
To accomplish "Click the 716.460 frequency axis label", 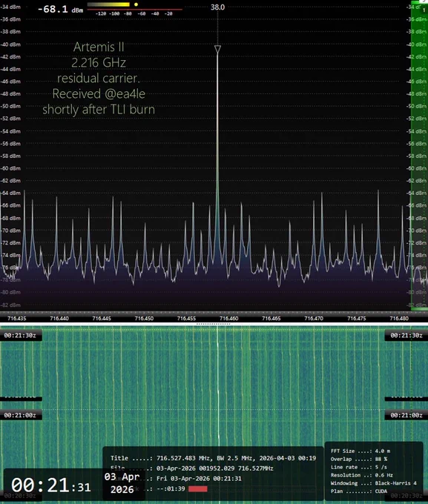I will point(228,318).
